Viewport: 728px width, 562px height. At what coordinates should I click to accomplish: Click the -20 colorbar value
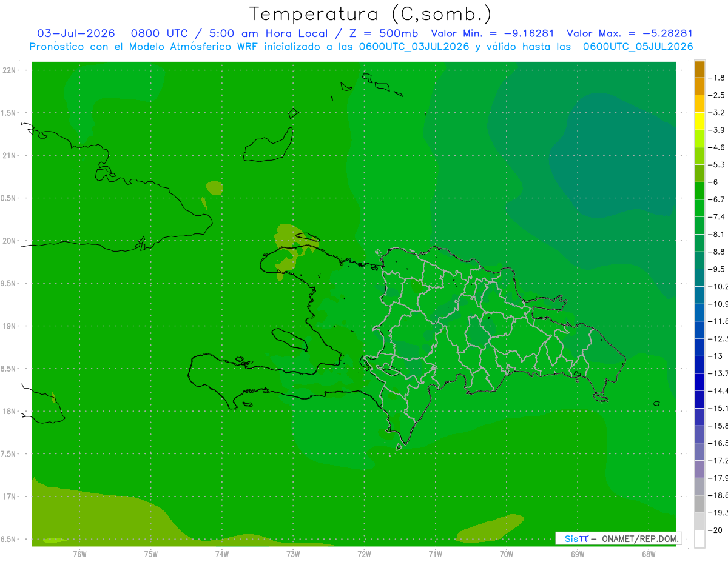coord(714,530)
